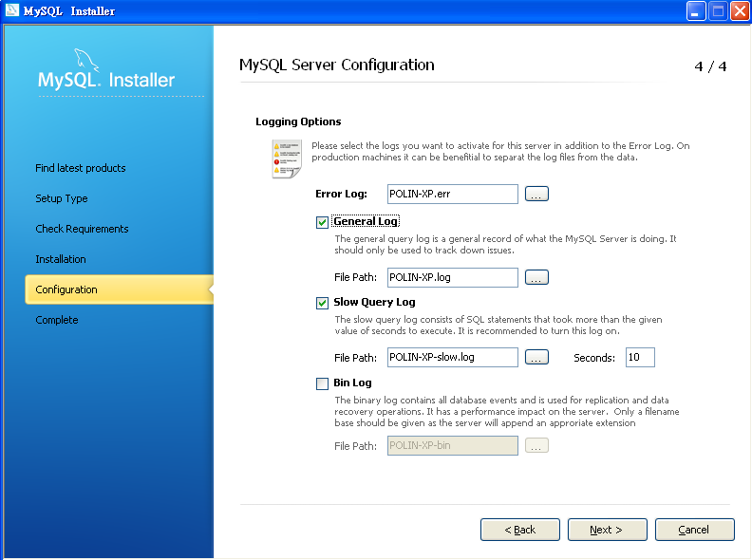Browse for the Error Log file
Image resolution: width=752 pixels, height=560 pixels.
(x=536, y=194)
